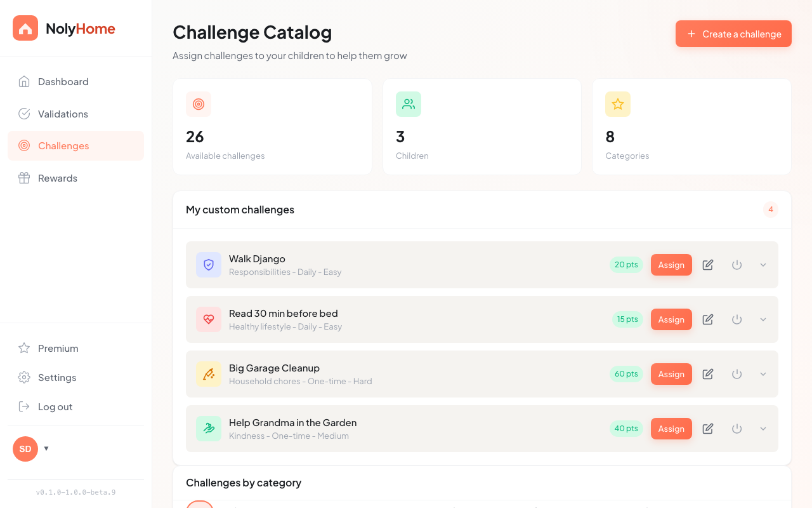Toggle power for Read 30 min before bed

(x=737, y=319)
